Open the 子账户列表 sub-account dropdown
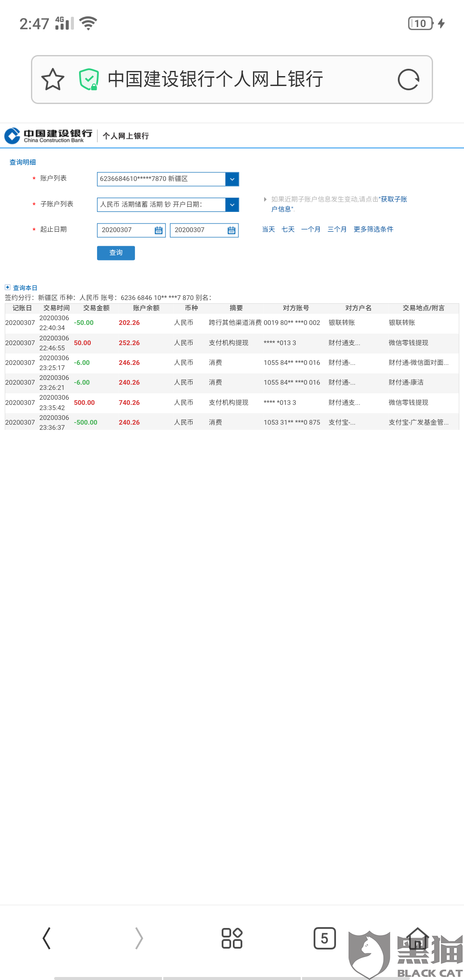The width and height of the screenshot is (464, 980). pyautogui.click(x=232, y=205)
